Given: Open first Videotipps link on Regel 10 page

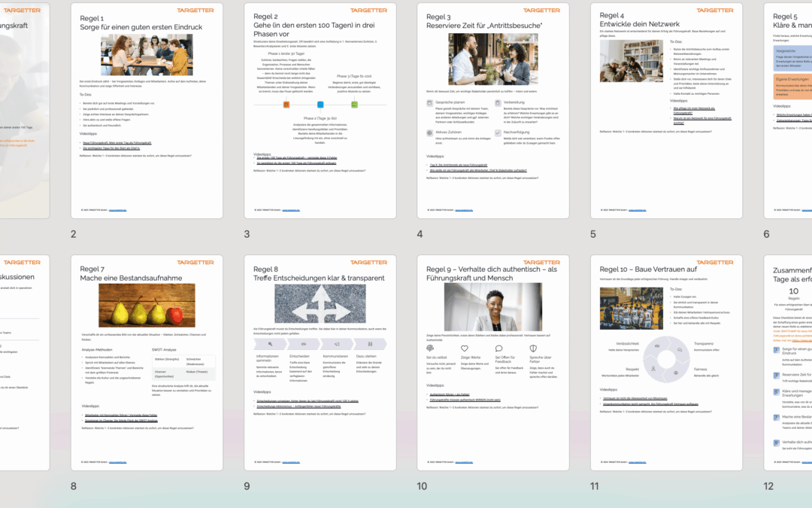Looking at the screenshot, I should pyautogui.click(x=635, y=398).
